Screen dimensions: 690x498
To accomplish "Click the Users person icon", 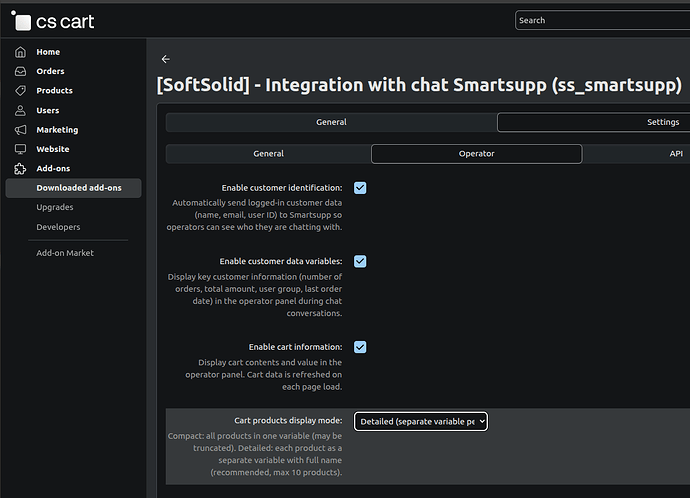I will point(20,110).
